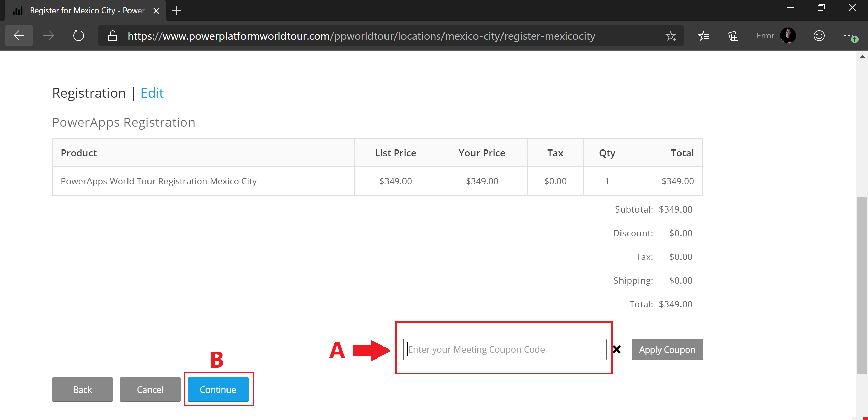Click the lock icon in the address bar
868x420 pixels.
[x=113, y=36]
